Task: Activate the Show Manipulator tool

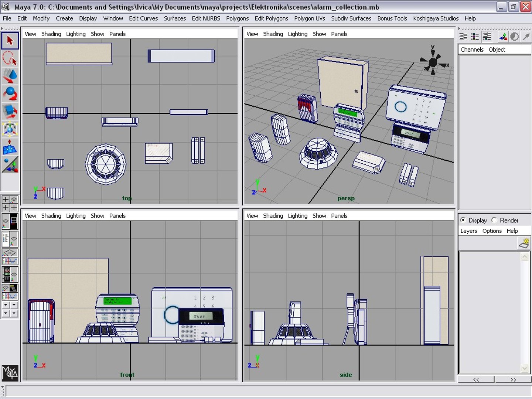Action: [10, 165]
